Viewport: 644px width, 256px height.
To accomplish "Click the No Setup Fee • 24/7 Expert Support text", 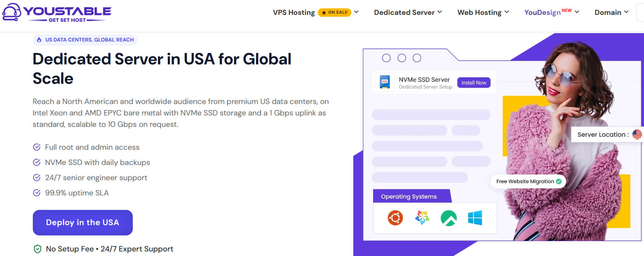I will coord(109,249).
